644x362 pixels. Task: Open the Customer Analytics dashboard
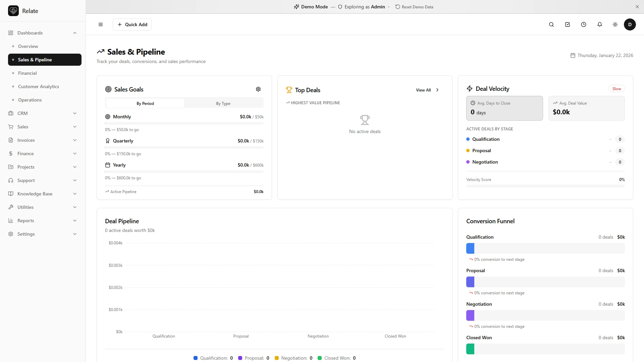point(45,86)
